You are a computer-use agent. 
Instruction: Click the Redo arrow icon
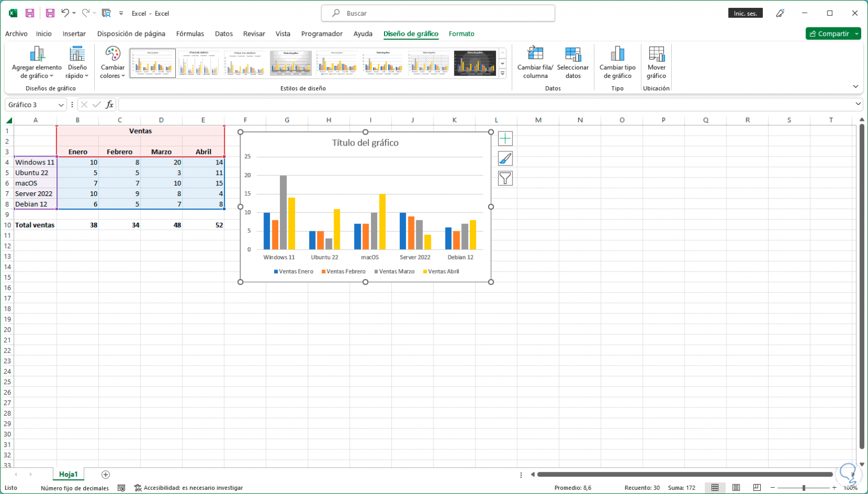pos(86,13)
